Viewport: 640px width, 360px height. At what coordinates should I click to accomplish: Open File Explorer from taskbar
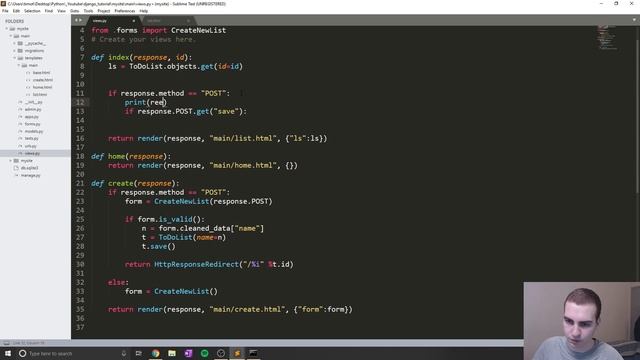(172, 353)
